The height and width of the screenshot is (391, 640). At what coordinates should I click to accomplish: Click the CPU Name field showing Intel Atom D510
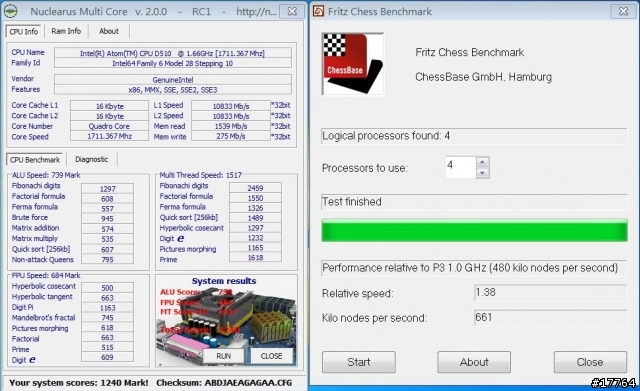(x=173, y=53)
